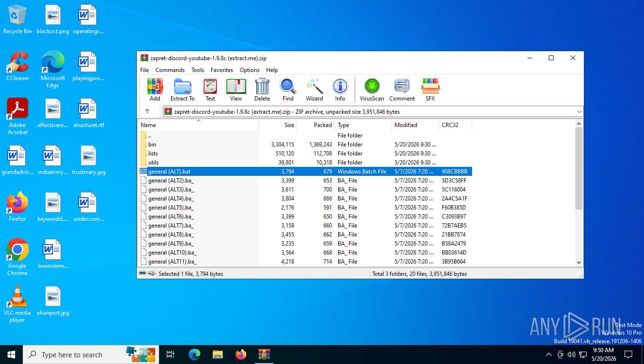Click the volume speaker tray icon
Screen dimensions: 644x364
571,355
